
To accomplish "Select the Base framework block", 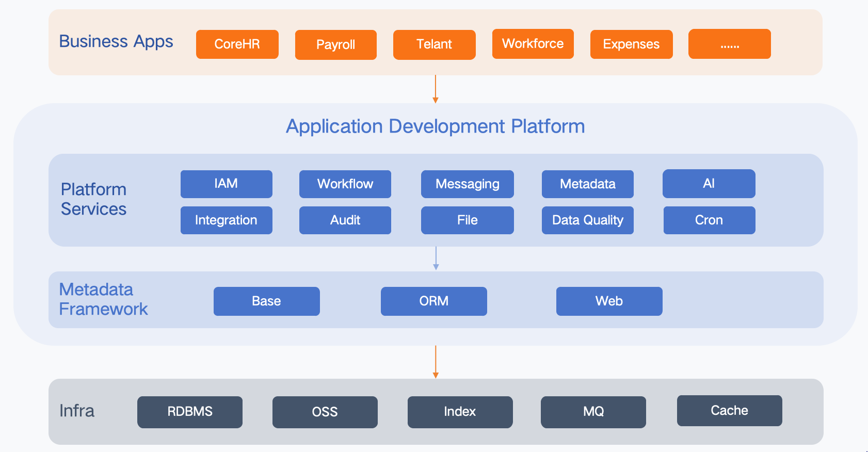I will (x=266, y=301).
